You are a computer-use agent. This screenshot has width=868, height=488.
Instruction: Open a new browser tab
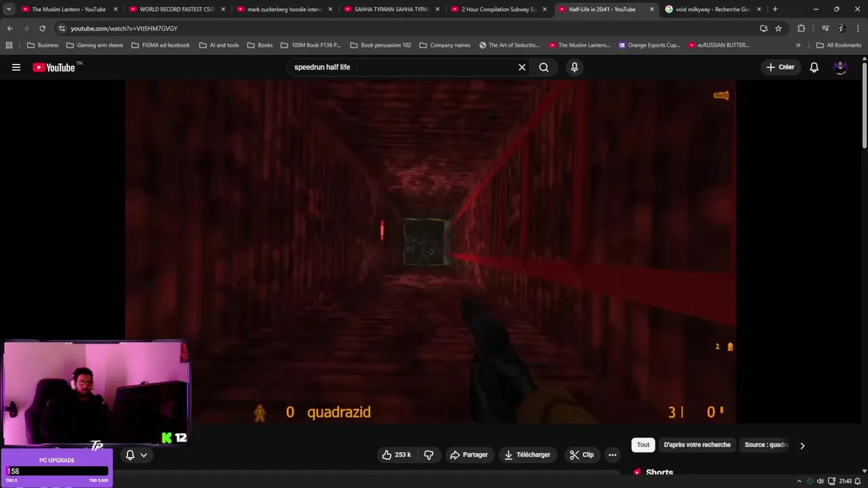tap(775, 9)
